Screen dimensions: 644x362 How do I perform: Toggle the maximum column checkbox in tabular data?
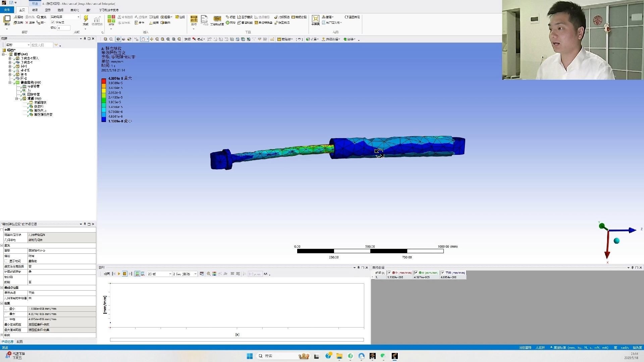point(416,273)
